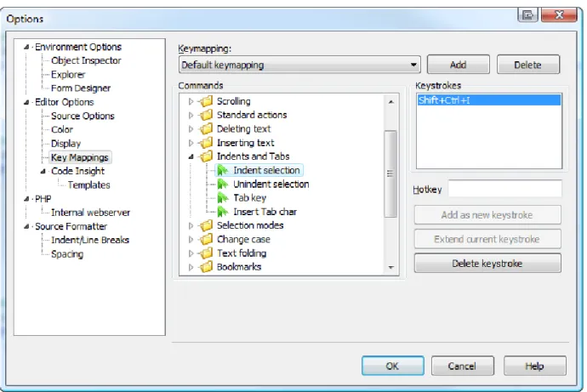Select Spacing under Source Formatter
This screenshot has height=392, width=587.
click(67, 254)
